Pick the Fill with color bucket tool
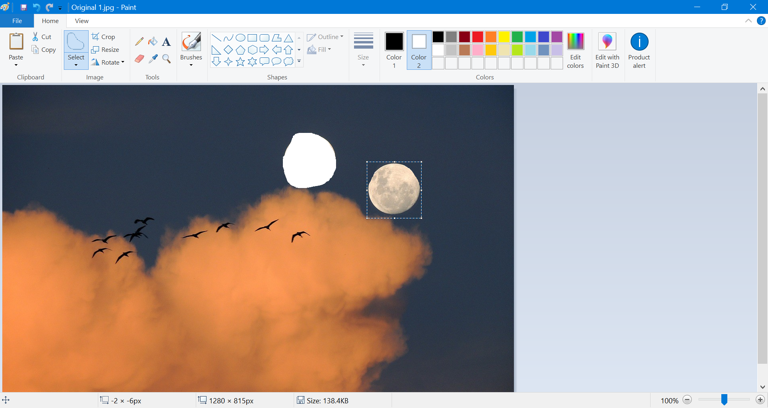Screen dimensions: 768x408 [153, 42]
